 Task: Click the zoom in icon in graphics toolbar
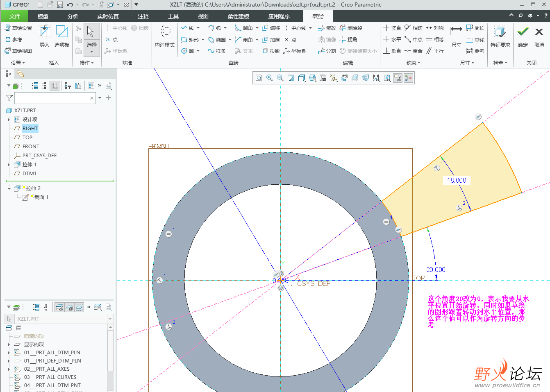(270, 78)
